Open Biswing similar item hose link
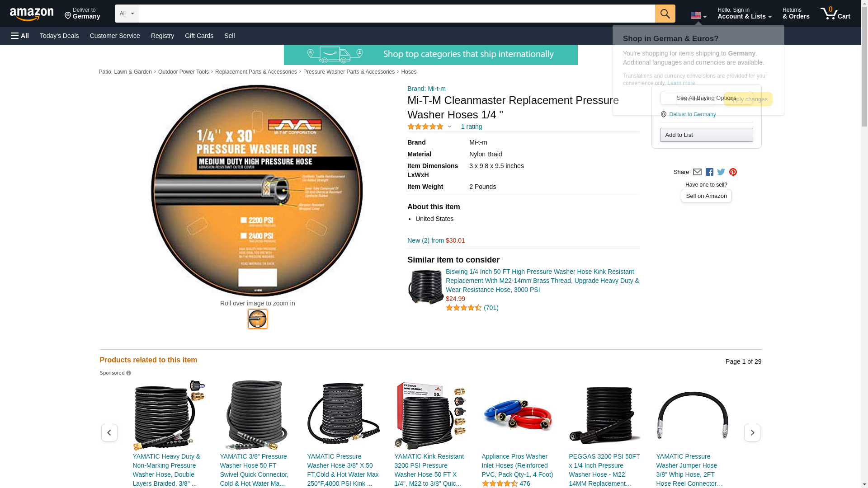This screenshot has width=868, height=488. point(542,281)
